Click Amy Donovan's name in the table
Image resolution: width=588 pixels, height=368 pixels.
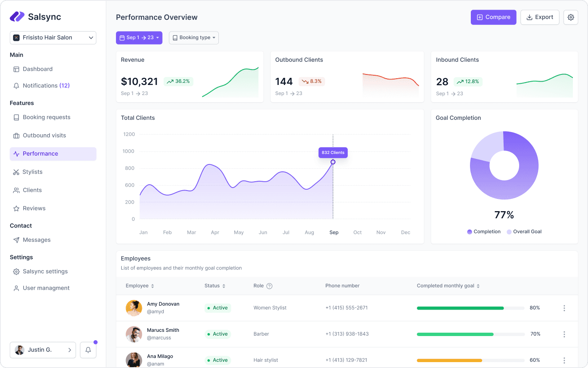tap(163, 304)
